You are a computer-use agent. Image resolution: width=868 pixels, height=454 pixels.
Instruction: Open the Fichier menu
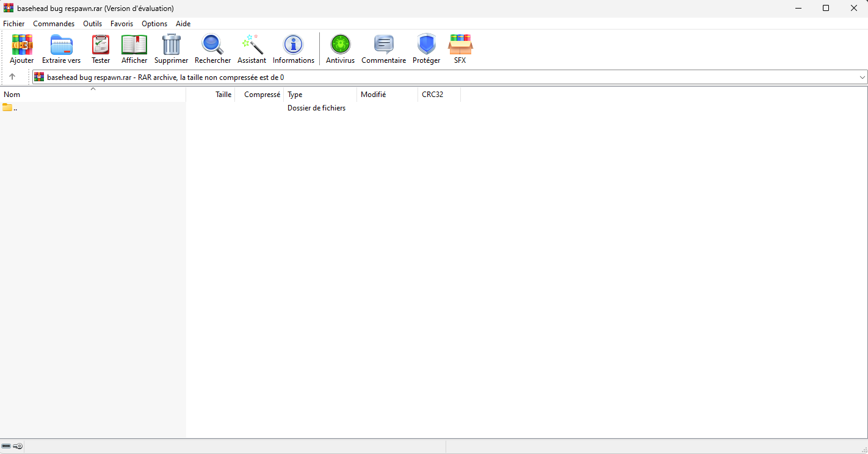point(14,24)
